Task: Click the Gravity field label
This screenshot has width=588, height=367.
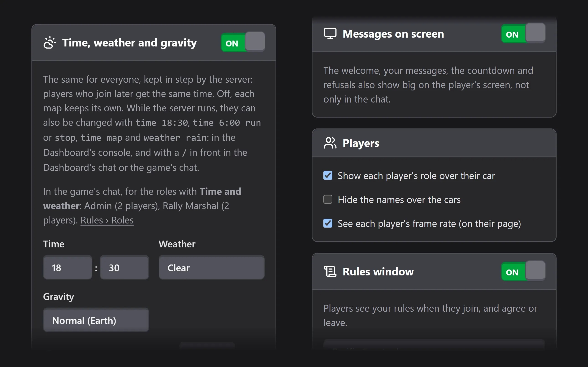Action: tap(59, 297)
